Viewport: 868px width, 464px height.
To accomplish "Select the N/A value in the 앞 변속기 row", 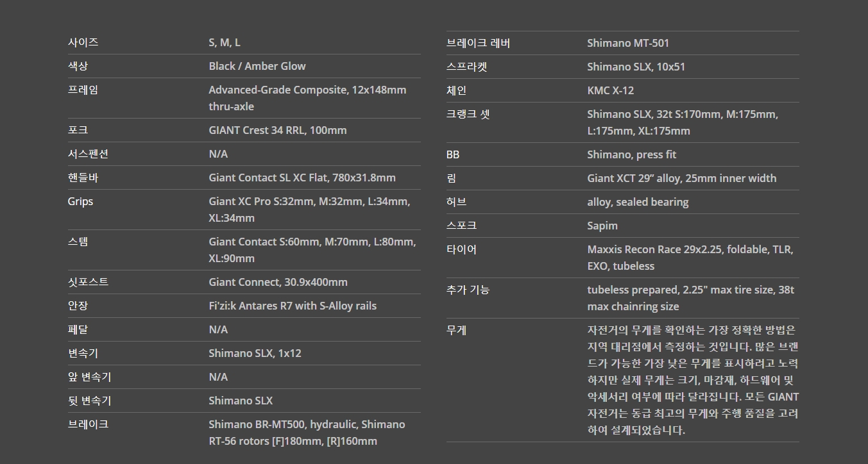I will click(218, 377).
